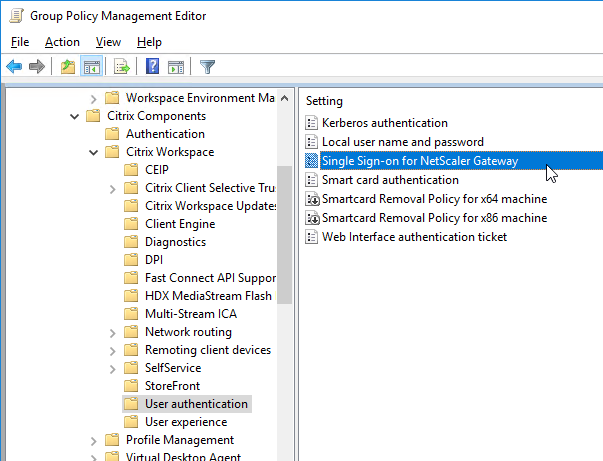The image size is (603, 461).
Task: Expand the Network routing node
Action: pyautogui.click(x=112, y=333)
